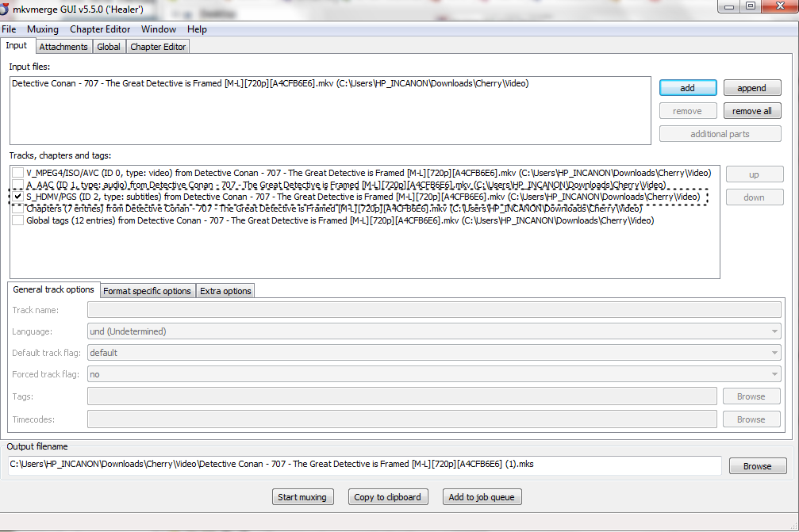
Task: Open the Default track flag dropdown
Action: point(434,353)
